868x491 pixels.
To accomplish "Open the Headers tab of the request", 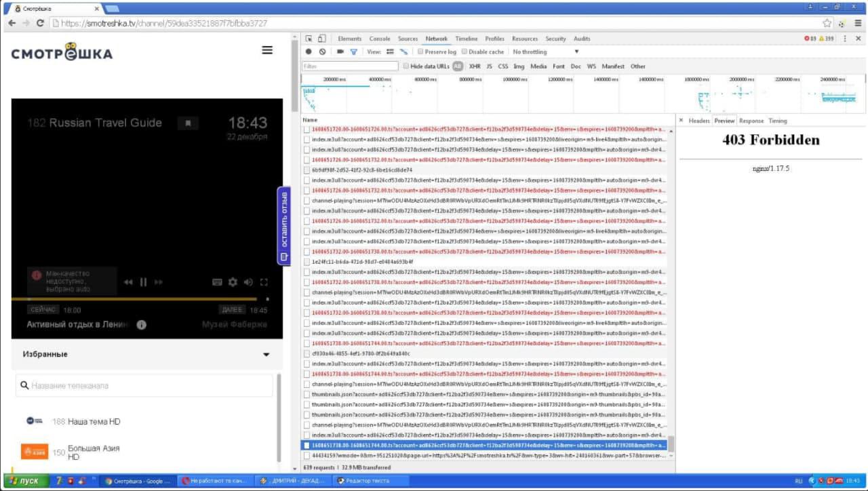I will (x=698, y=121).
